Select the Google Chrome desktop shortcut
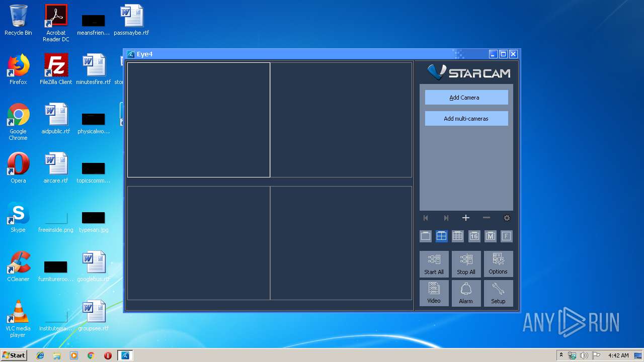This screenshot has height=362, width=644. pos(18,122)
